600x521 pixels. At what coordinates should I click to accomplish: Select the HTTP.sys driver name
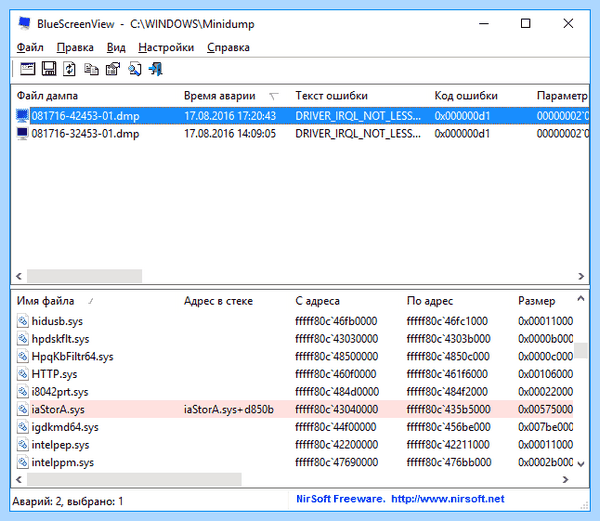pyautogui.click(x=54, y=374)
